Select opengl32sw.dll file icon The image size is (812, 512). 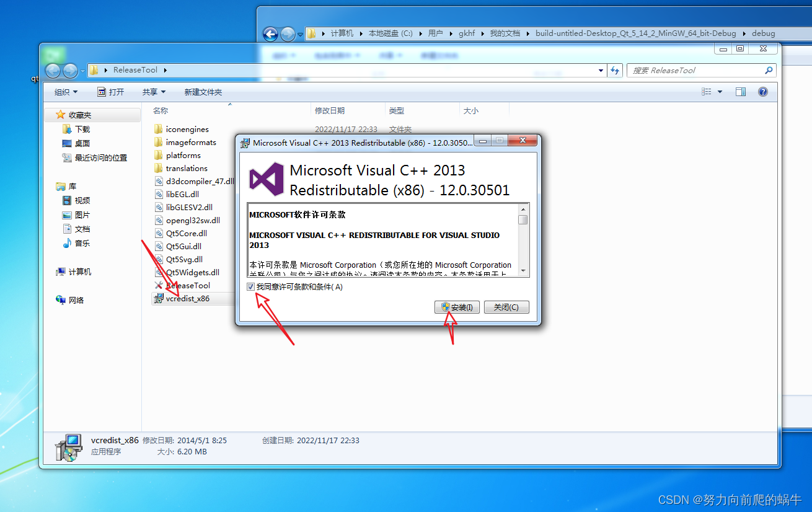point(158,220)
